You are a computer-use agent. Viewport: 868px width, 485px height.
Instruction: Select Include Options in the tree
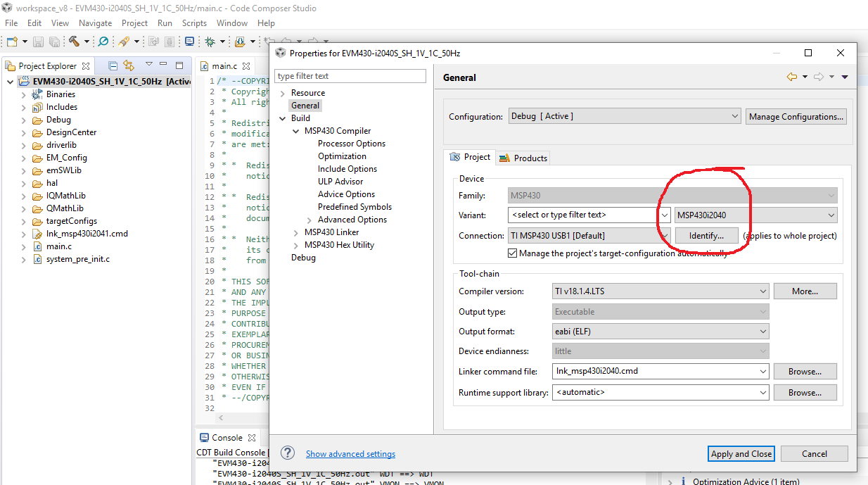pos(347,169)
